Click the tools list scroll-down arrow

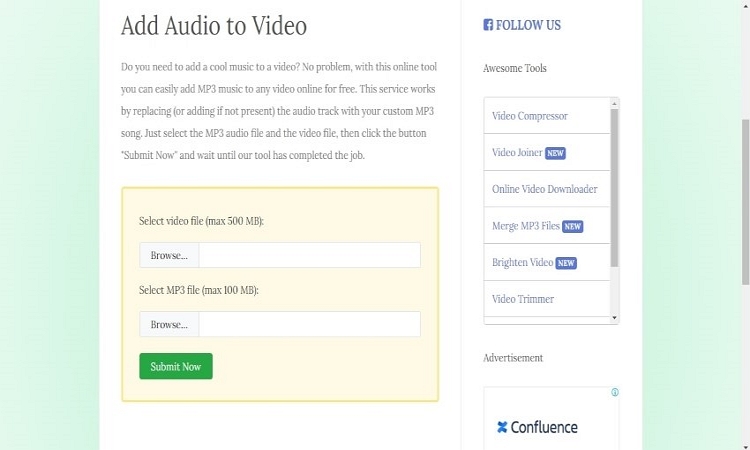(x=615, y=318)
